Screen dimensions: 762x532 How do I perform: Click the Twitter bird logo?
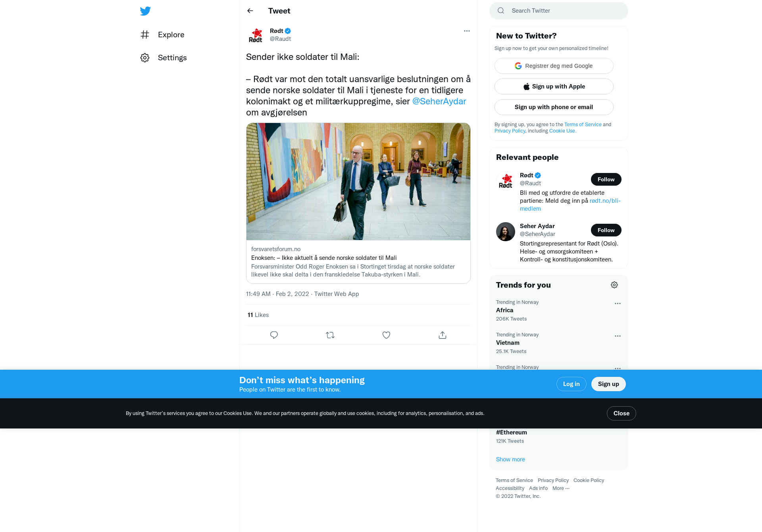coord(145,11)
